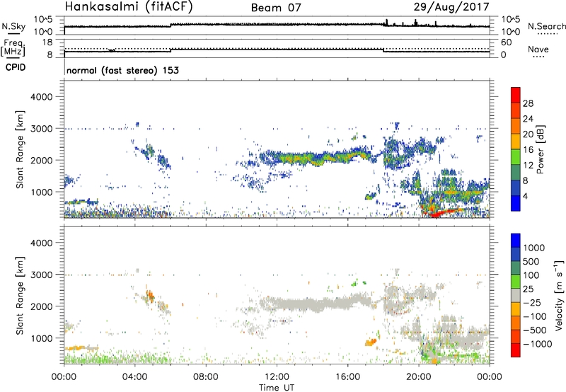Click the 4 label on the power colorbar

525,196
